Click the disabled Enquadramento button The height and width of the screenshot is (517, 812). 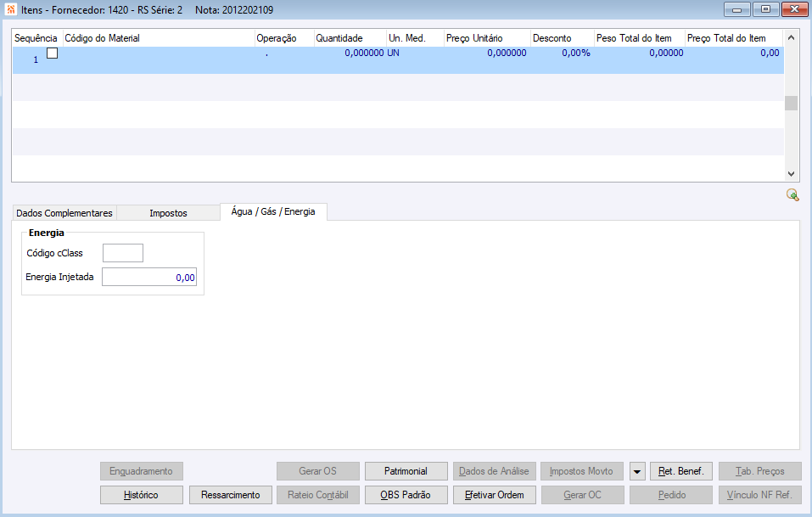[142, 471]
